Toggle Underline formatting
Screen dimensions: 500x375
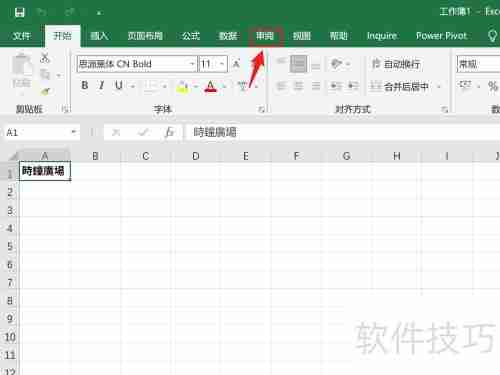(119, 86)
